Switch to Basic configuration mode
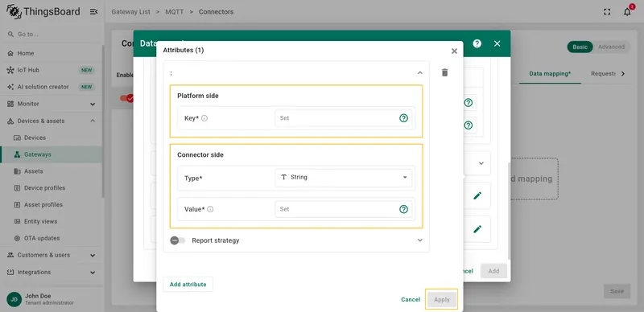Image resolution: width=644 pixels, height=312 pixels. click(x=580, y=47)
